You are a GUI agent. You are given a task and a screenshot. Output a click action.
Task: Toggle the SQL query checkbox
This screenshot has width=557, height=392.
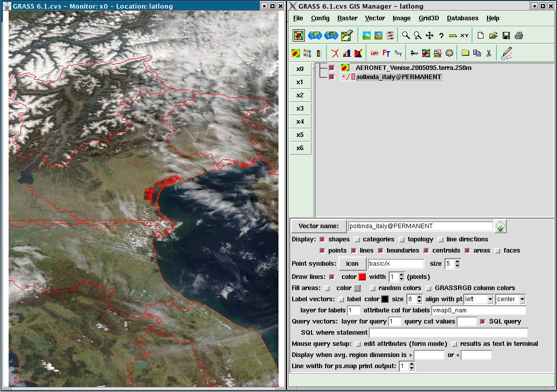point(483,322)
